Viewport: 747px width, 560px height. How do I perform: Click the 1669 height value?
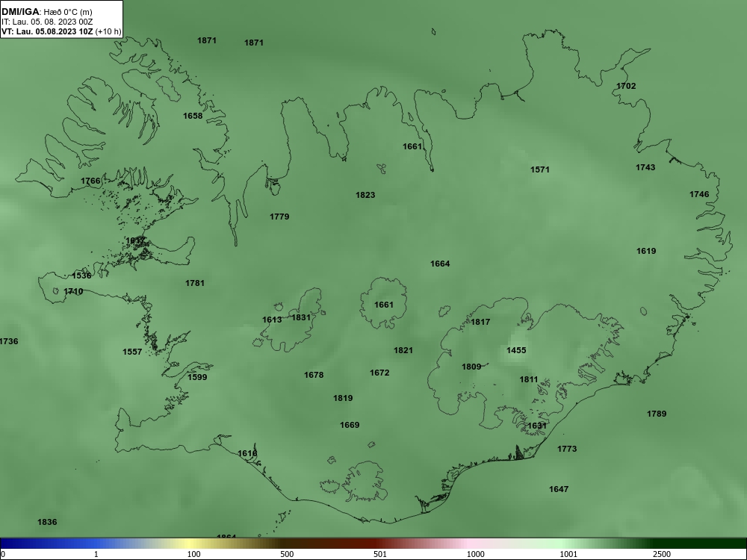coord(349,426)
